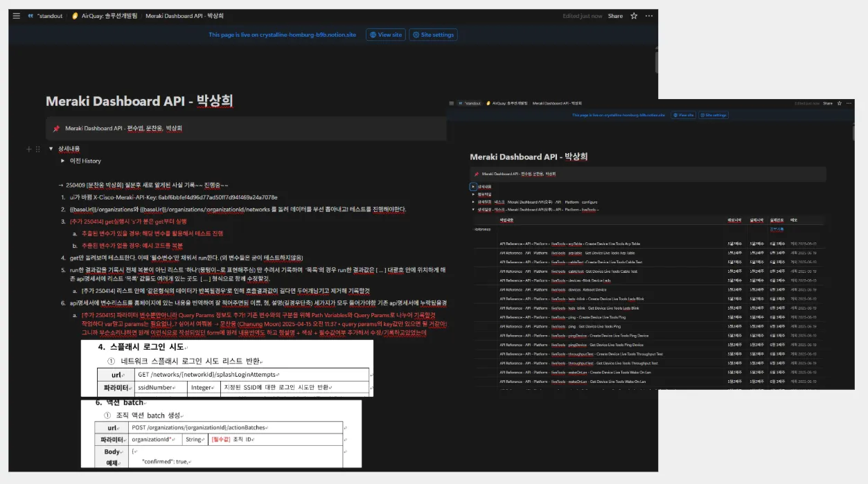Open Site settings in the right window
Screen dimensions: 868x484
[714, 115]
